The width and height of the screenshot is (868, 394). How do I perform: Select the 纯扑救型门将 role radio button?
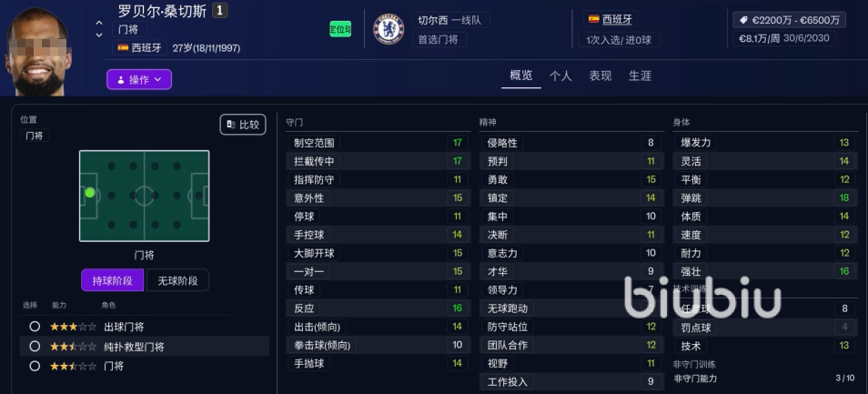pyautogui.click(x=35, y=347)
